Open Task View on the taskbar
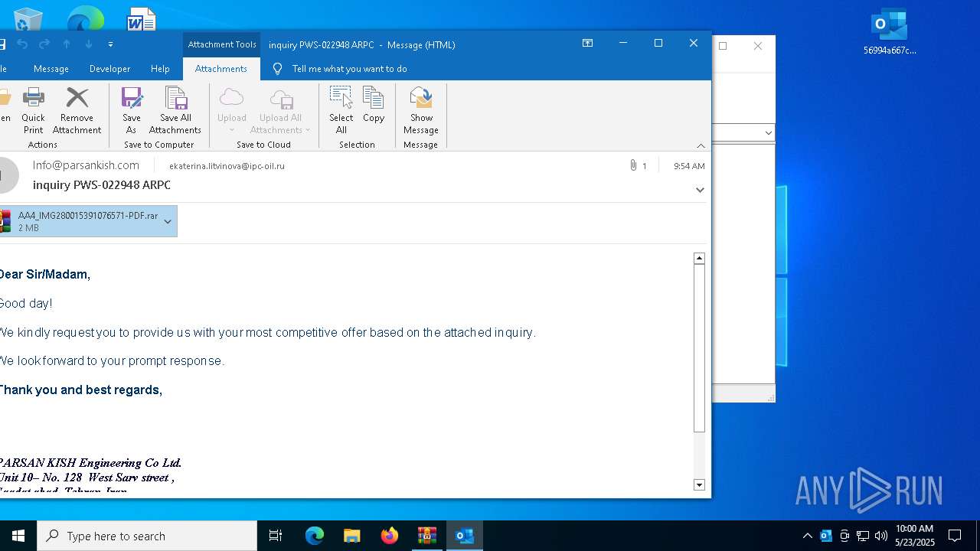The width and height of the screenshot is (980, 551). tap(276, 536)
